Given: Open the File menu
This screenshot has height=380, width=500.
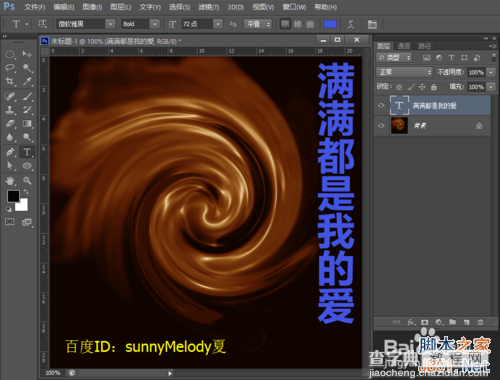Looking at the screenshot, I should click(35, 7).
